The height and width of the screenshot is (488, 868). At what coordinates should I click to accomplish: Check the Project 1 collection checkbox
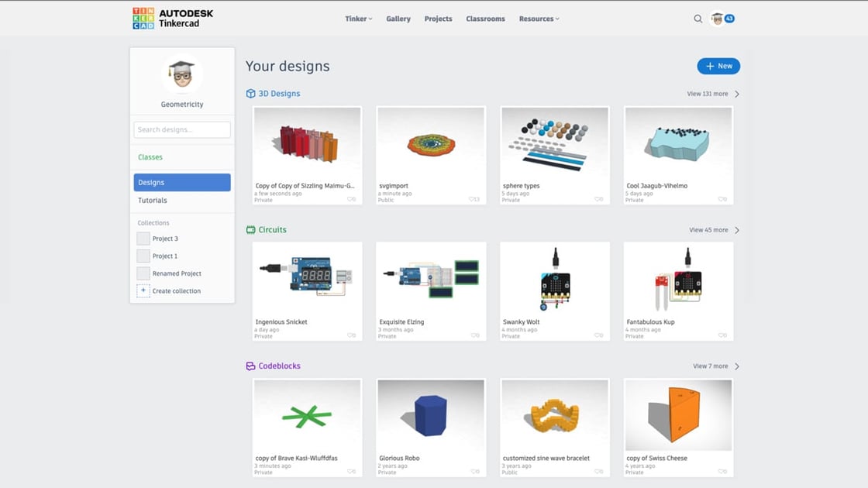click(x=143, y=256)
